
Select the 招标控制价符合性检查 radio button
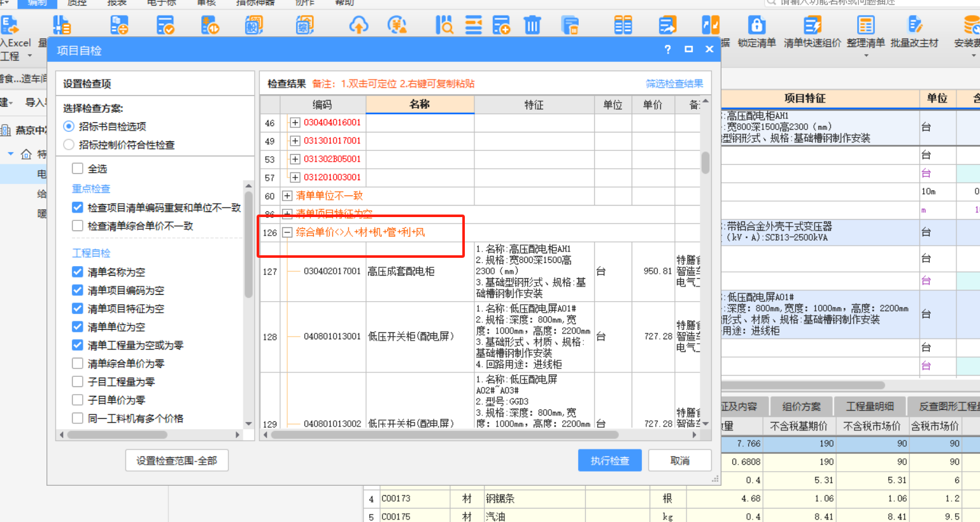coord(69,145)
